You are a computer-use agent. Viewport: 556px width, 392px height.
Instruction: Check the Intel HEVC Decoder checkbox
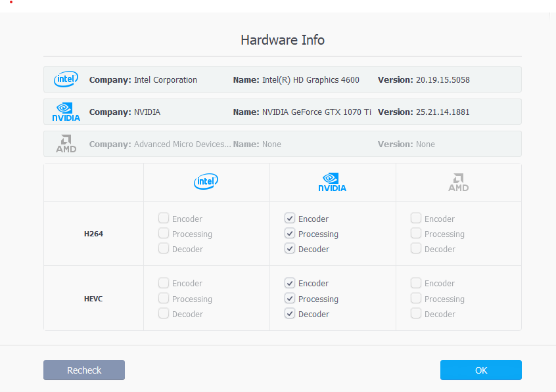[x=164, y=314]
